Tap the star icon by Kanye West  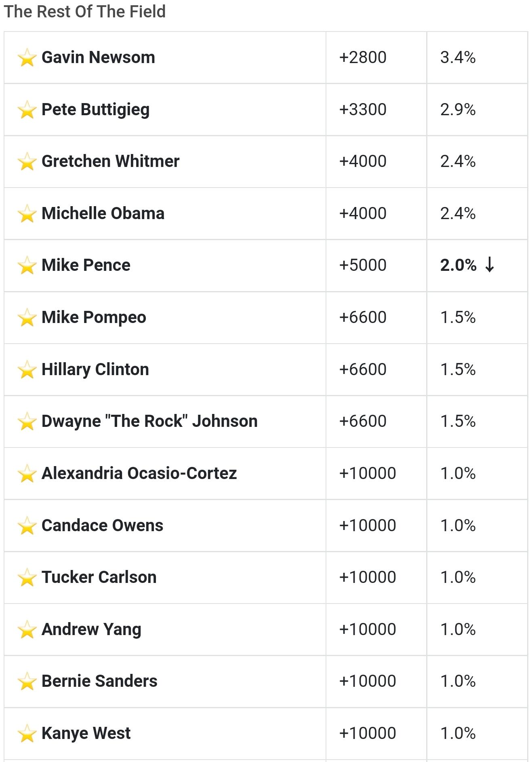click(x=27, y=734)
